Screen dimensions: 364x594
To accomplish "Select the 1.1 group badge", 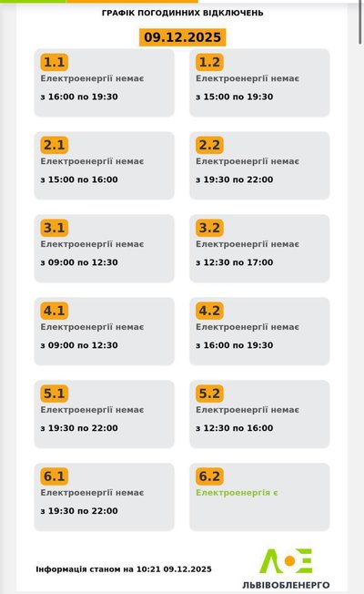I will point(54,62).
